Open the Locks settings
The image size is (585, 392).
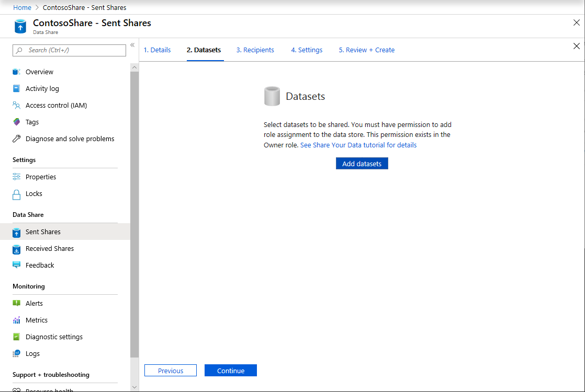34,193
